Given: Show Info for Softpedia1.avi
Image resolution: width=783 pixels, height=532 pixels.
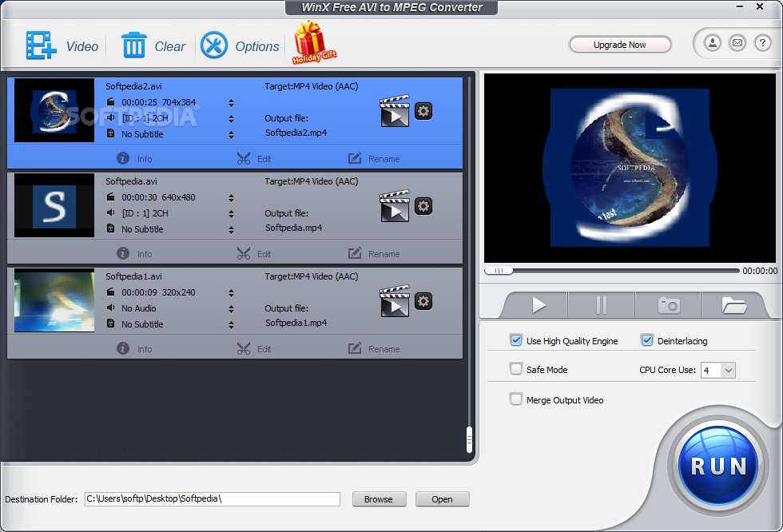Looking at the screenshot, I should pyautogui.click(x=134, y=348).
